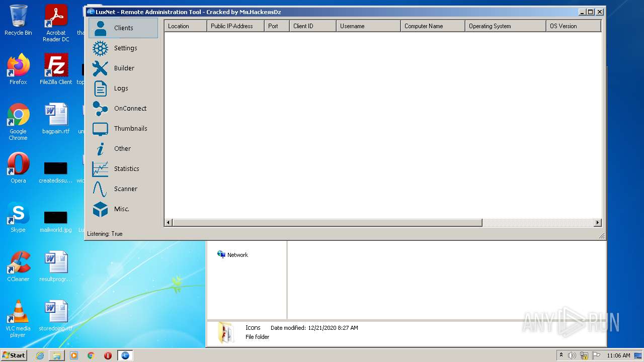Open the Skype desktop shortcut
The image size is (644, 362).
[x=18, y=217]
